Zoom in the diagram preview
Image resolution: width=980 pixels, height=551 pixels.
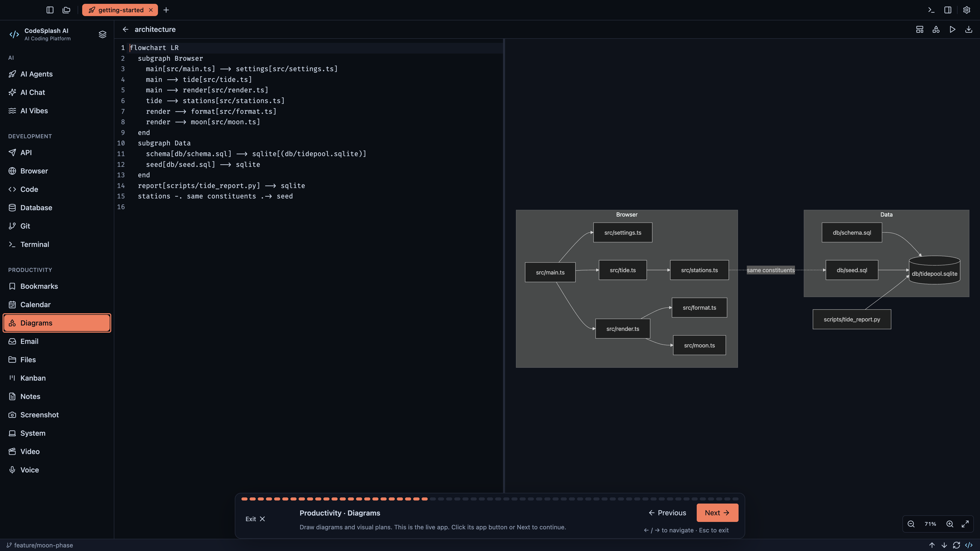[x=950, y=524]
